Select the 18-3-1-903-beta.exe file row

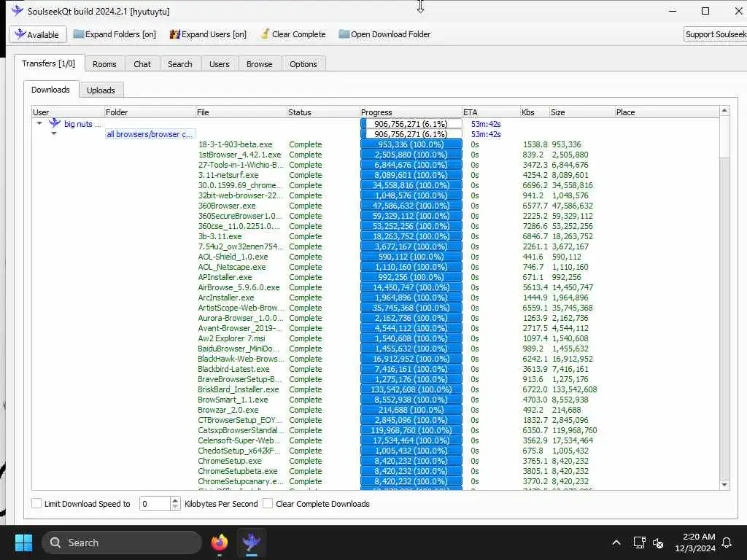[x=376, y=144]
